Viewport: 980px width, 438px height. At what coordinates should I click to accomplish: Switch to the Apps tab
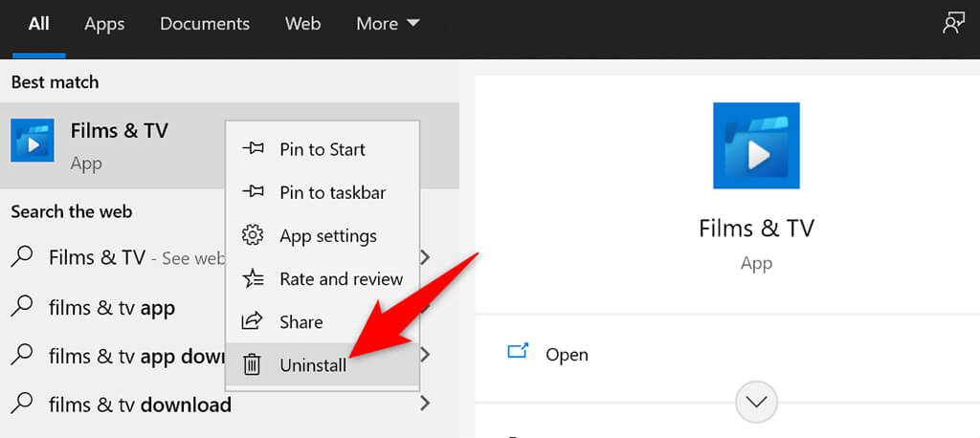[x=104, y=24]
